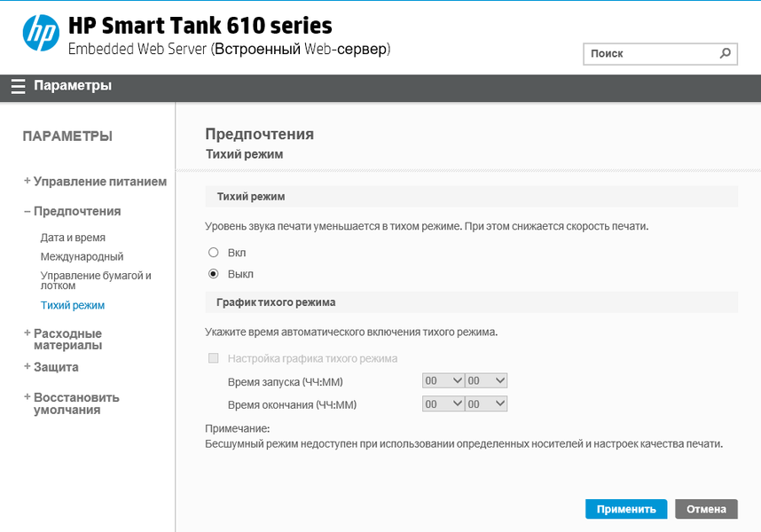Click the HP logo icon
Image resolution: width=761 pixels, height=532 pixels.
(40, 34)
